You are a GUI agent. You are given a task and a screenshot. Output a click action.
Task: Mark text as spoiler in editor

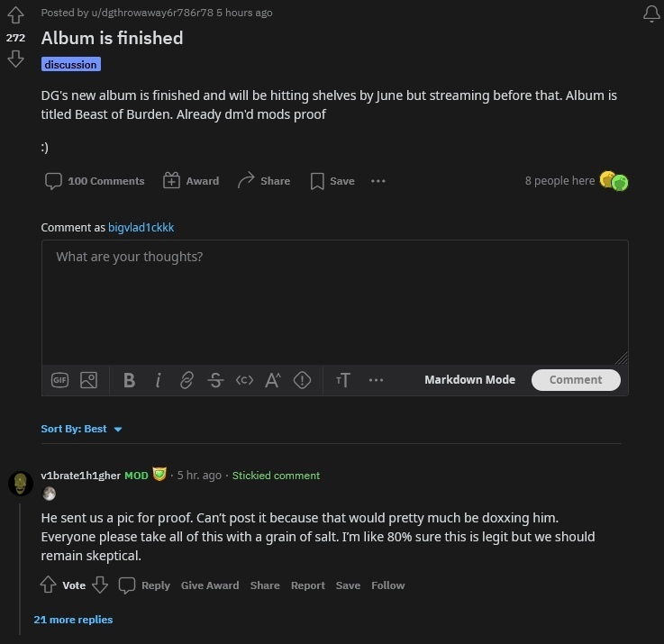[x=303, y=380]
